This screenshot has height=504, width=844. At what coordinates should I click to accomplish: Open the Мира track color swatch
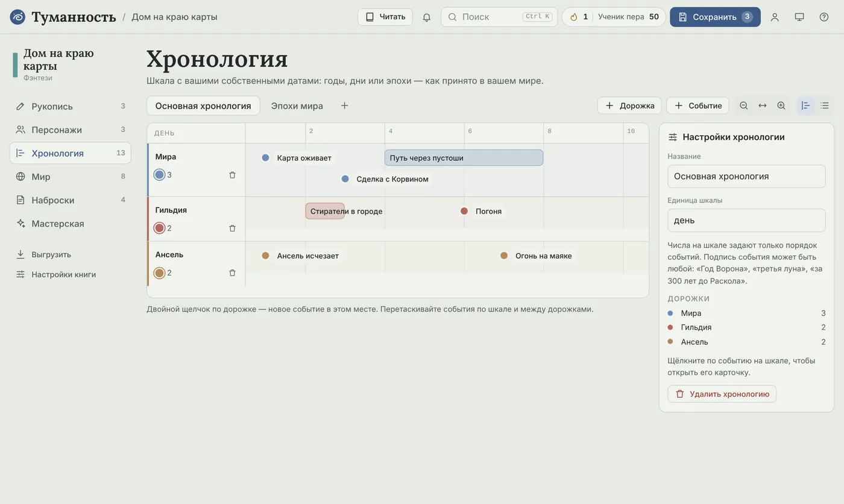tap(159, 175)
